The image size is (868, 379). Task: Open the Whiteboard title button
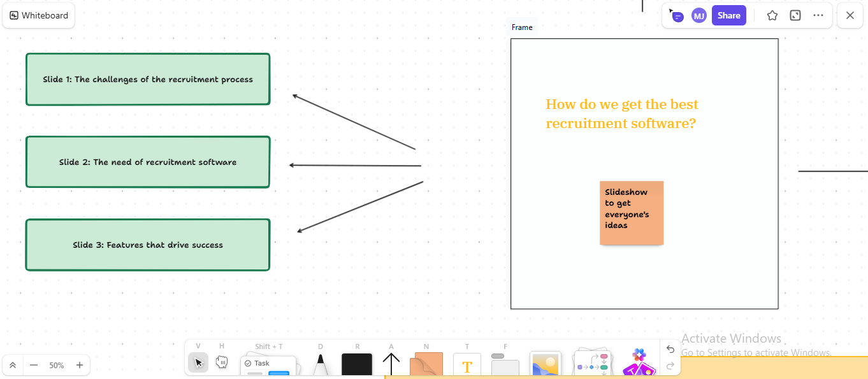tap(39, 15)
